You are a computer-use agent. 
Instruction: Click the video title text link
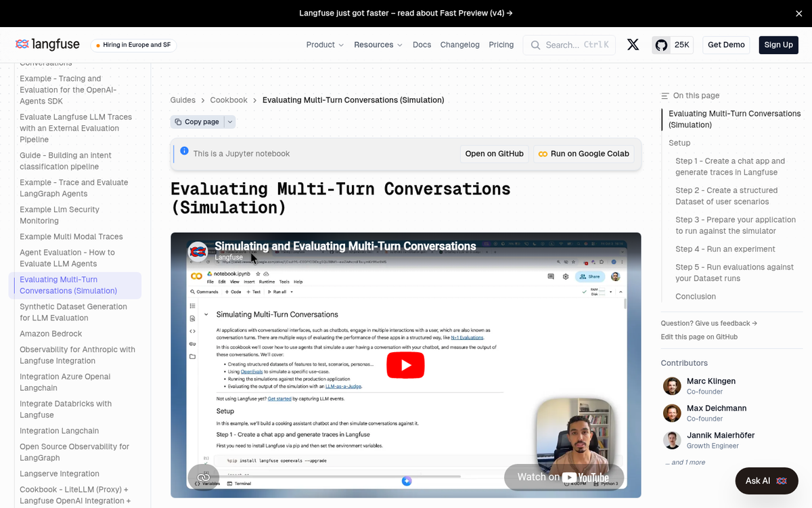345,246
